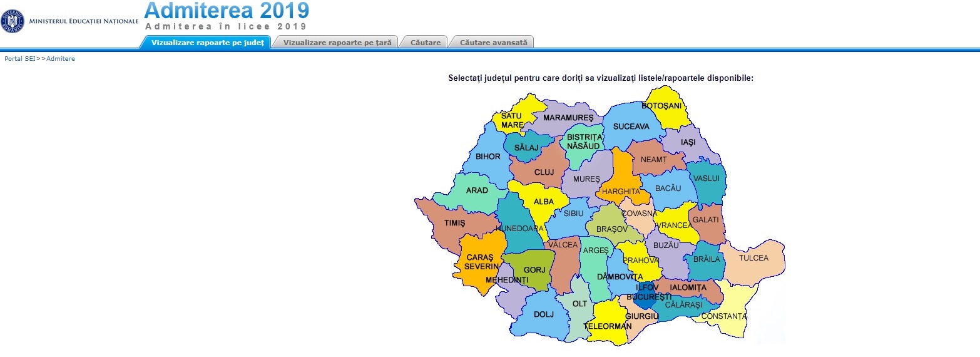The image size is (980, 357).
Task: Pick Suceava county on the map
Action: 631,127
